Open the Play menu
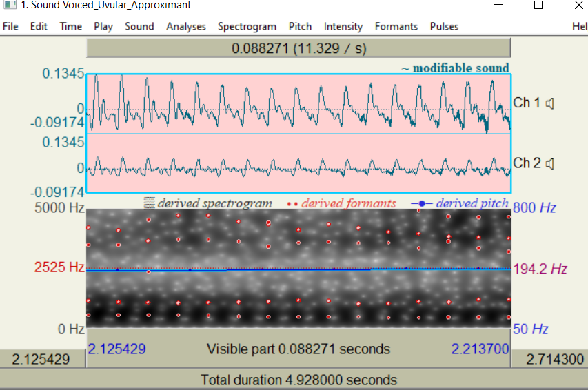 103,27
